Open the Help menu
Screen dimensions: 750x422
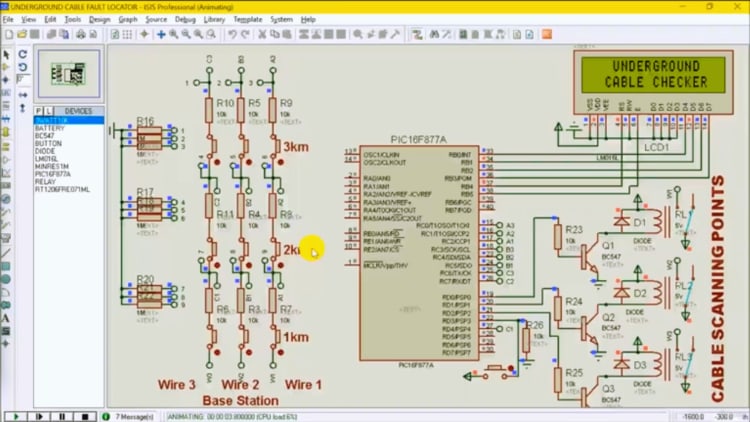(308, 20)
